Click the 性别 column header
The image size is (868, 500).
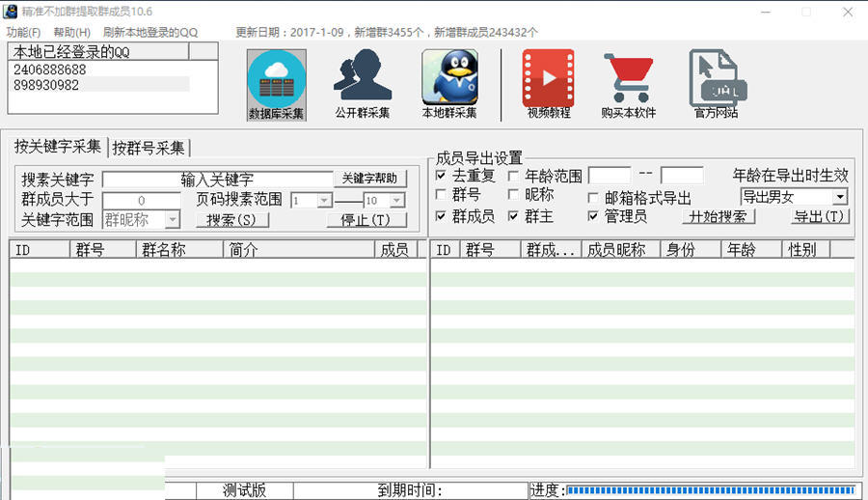click(x=806, y=250)
